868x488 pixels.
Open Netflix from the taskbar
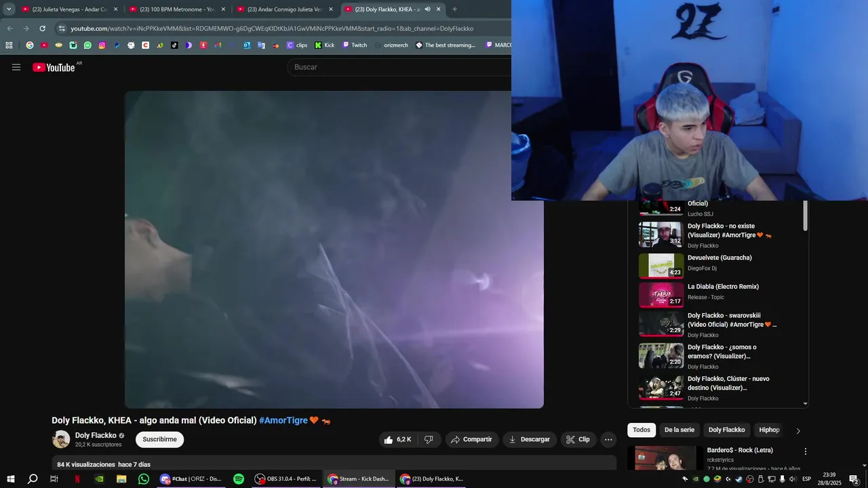(77, 479)
